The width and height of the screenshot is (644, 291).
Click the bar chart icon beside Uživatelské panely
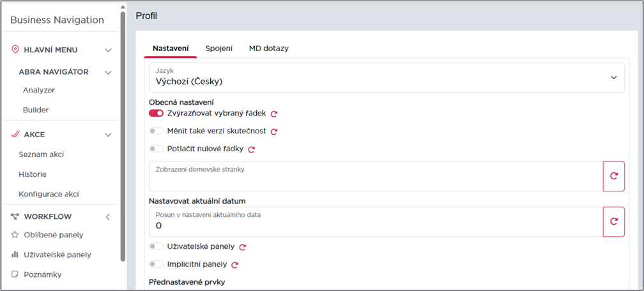pos(15,255)
